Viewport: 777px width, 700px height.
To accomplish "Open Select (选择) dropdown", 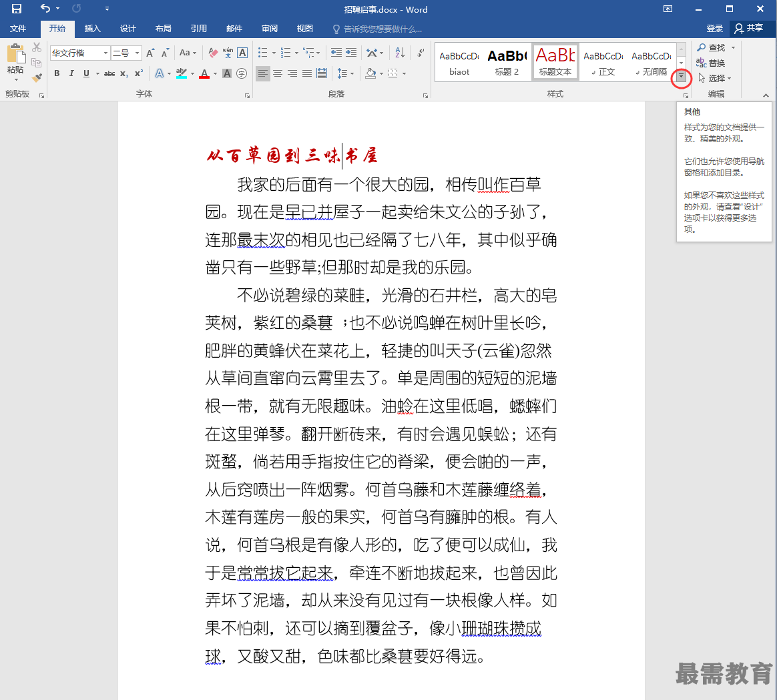I will coord(714,78).
